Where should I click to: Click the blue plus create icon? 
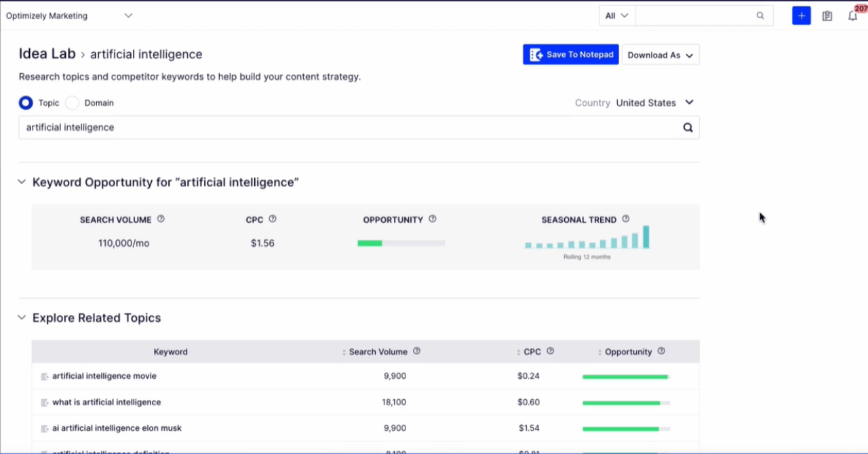click(802, 16)
